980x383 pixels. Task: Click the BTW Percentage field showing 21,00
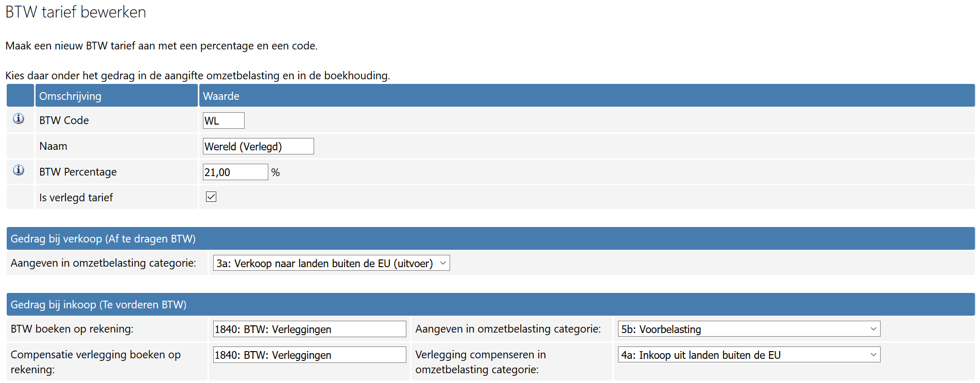[235, 172]
